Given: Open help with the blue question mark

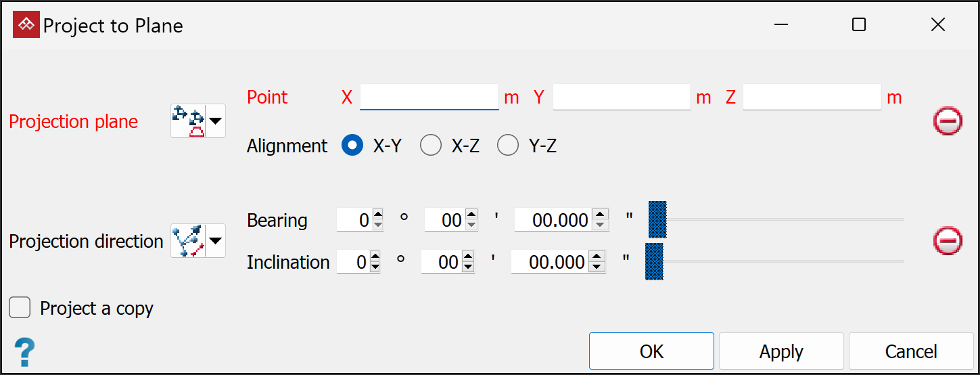Looking at the screenshot, I should pyautogui.click(x=24, y=352).
